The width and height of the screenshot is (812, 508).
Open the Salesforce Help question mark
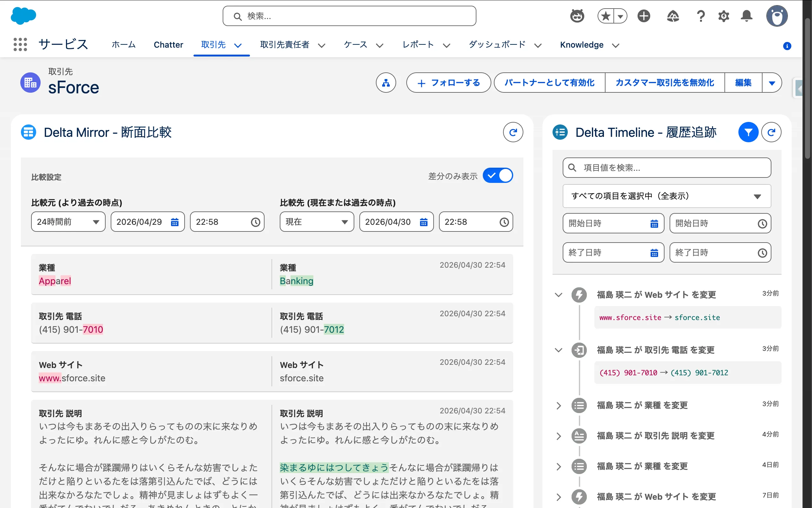pyautogui.click(x=701, y=16)
